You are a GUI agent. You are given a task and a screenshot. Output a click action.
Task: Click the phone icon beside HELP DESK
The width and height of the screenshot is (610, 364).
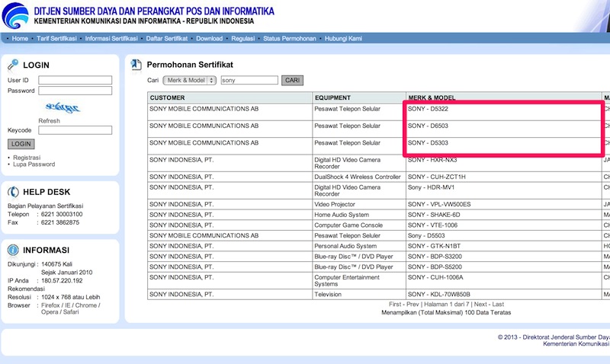point(13,192)
